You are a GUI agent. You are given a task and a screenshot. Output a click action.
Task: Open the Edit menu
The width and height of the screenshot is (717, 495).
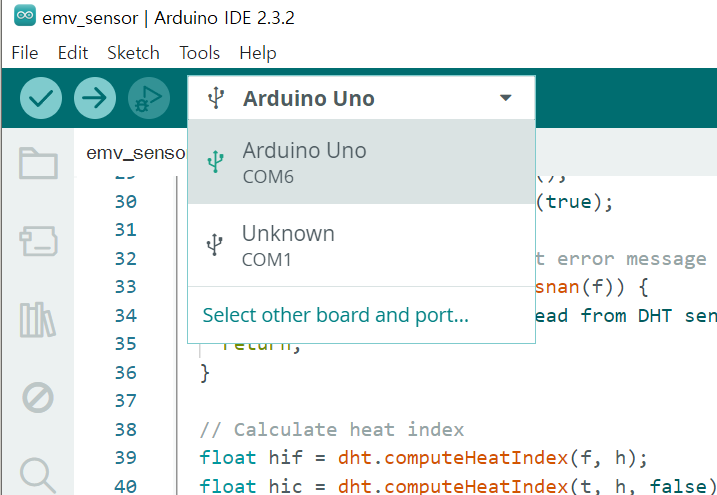click(73, 53)
